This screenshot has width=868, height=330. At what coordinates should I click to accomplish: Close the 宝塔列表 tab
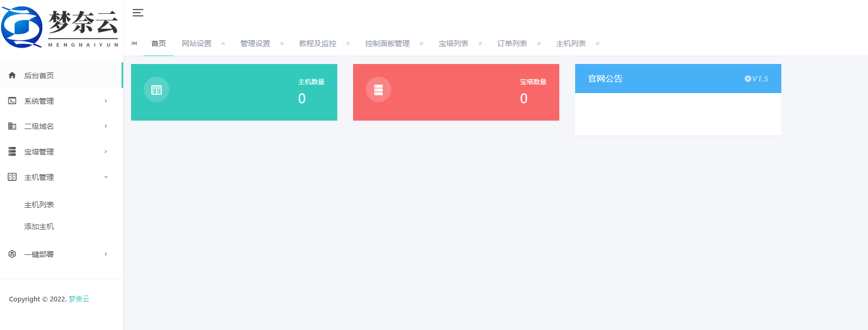[x=480, y=43]
